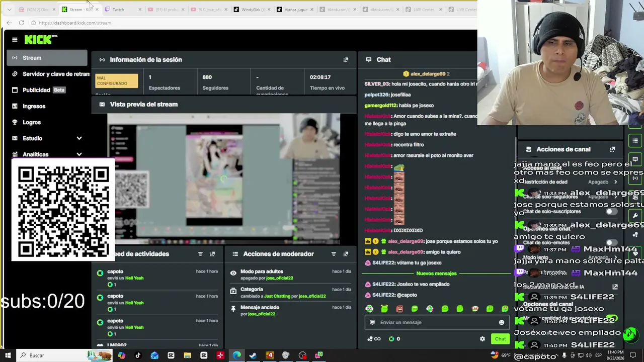Pop out the Feed de actividades panel

[212, 254]
